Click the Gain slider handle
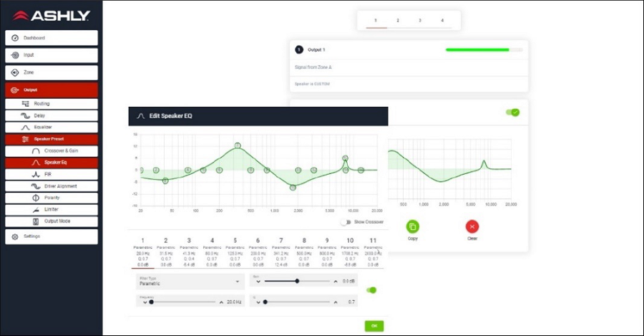The width and height of the screenshot is (644, 336). [297, 282]
